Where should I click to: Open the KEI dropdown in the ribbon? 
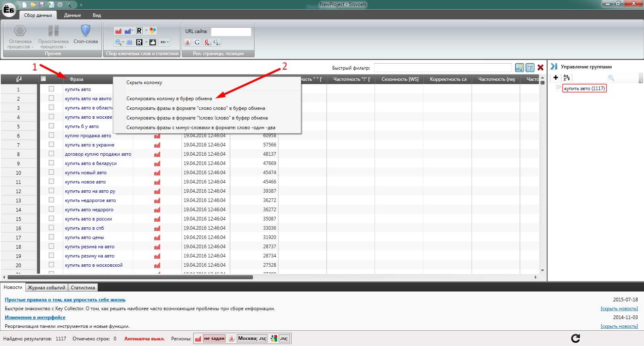click(165, 42)
